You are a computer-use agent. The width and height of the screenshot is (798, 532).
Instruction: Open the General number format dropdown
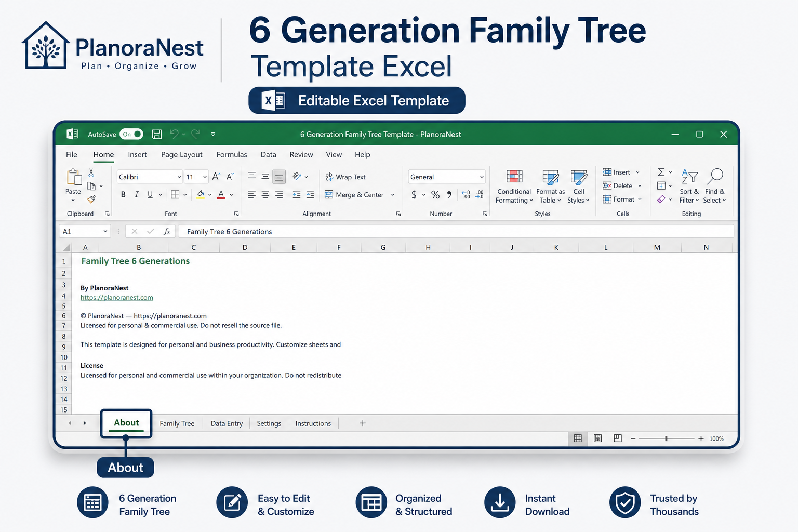click(x=482, y=177)
